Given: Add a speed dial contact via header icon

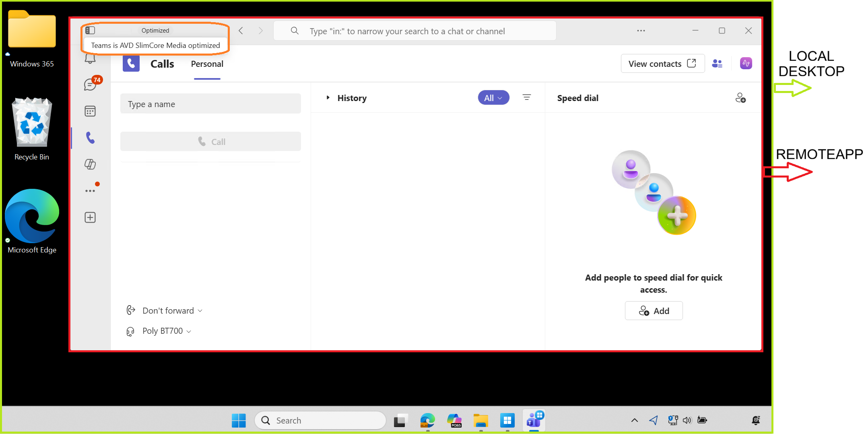Looking at the screenshot, I should (x=740, y=98).
